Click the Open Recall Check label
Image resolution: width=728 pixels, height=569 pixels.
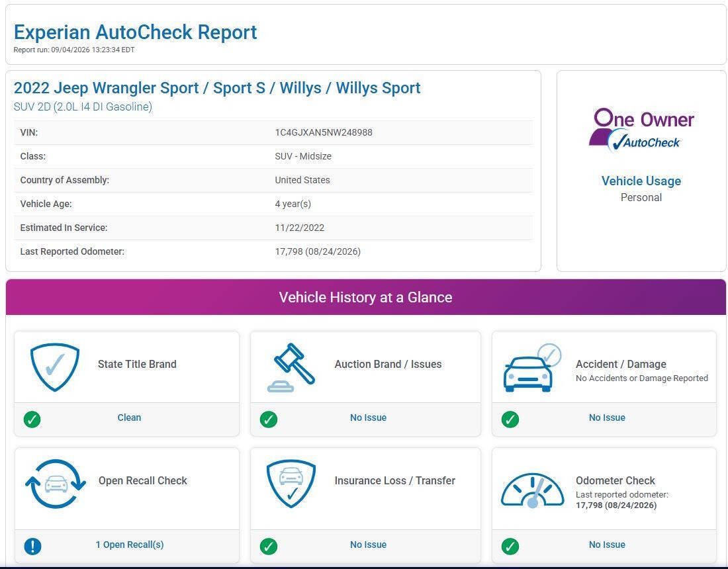point(142,480)
